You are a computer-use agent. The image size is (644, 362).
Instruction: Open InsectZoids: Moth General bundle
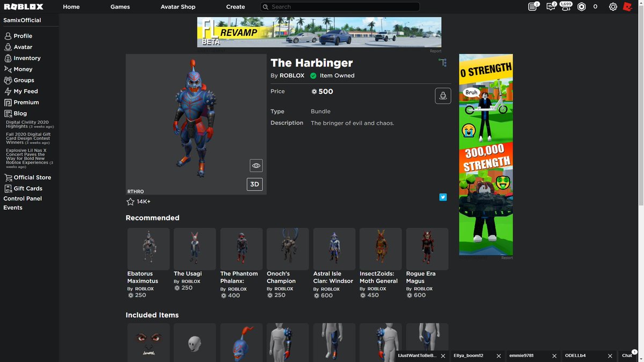point(380,263)
